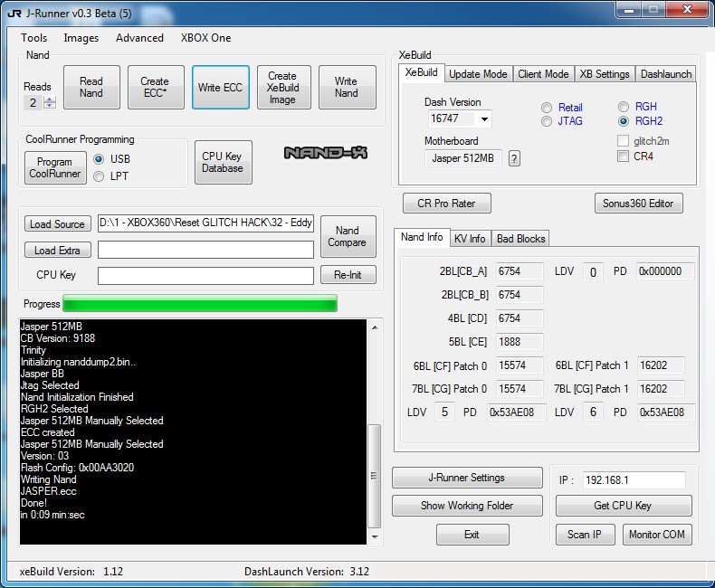715x588 pixels.
Task: Switch to the Client Mode tab
Action: click(543, 74)
